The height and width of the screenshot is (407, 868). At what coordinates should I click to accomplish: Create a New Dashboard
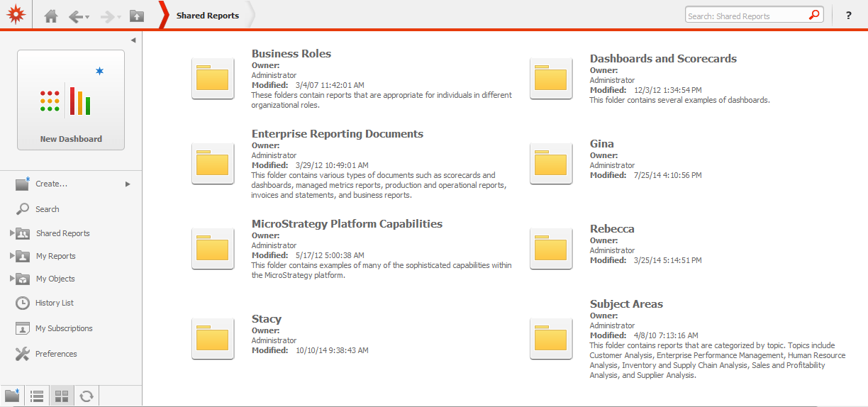[x=71, y=100]
